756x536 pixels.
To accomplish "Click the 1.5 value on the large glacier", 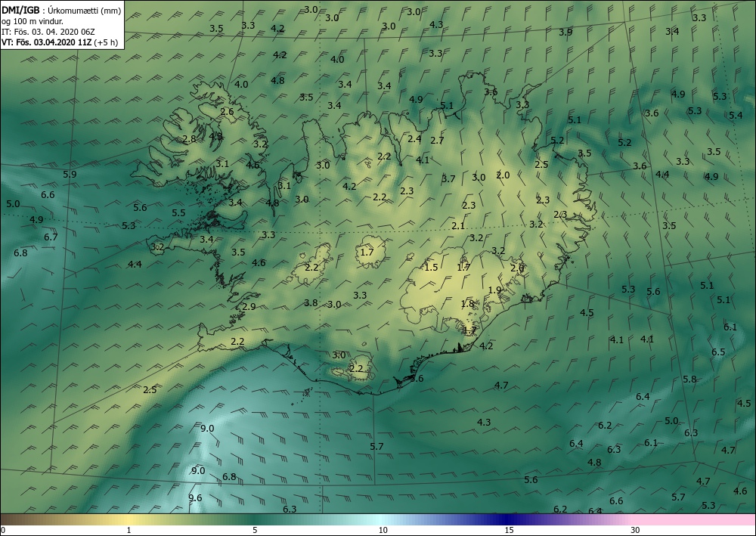I will click(431, 267).
